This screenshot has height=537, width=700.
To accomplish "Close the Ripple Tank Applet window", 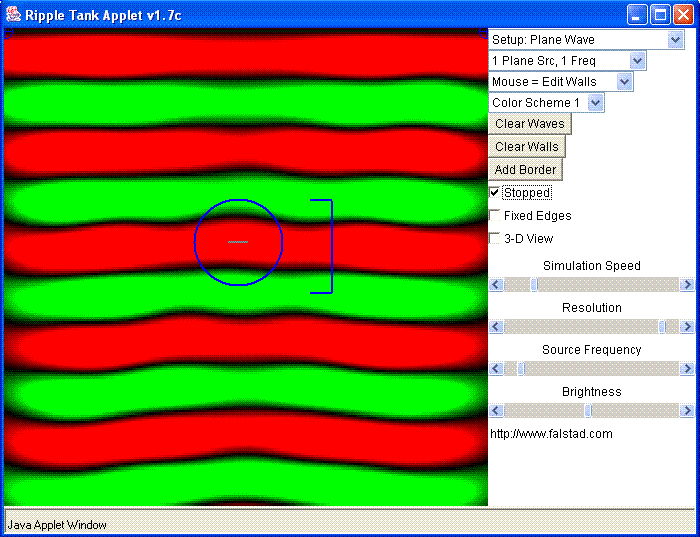I will point(683,15).
